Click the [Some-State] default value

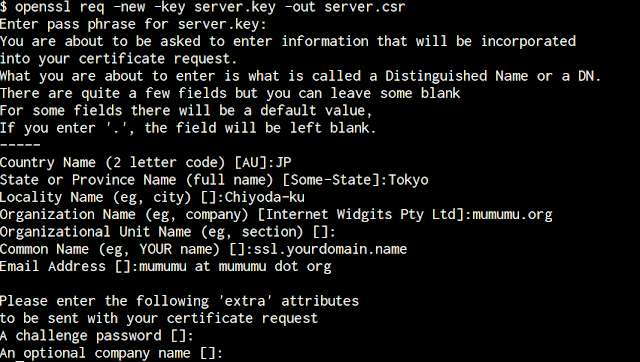coord(331,180)
